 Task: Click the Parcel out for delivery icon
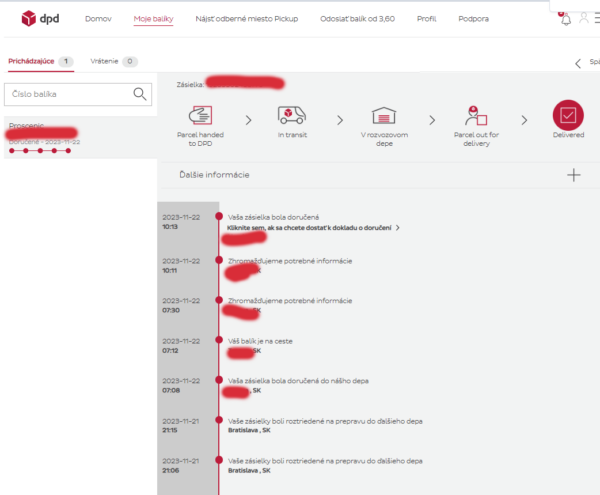tap(477, 116)
